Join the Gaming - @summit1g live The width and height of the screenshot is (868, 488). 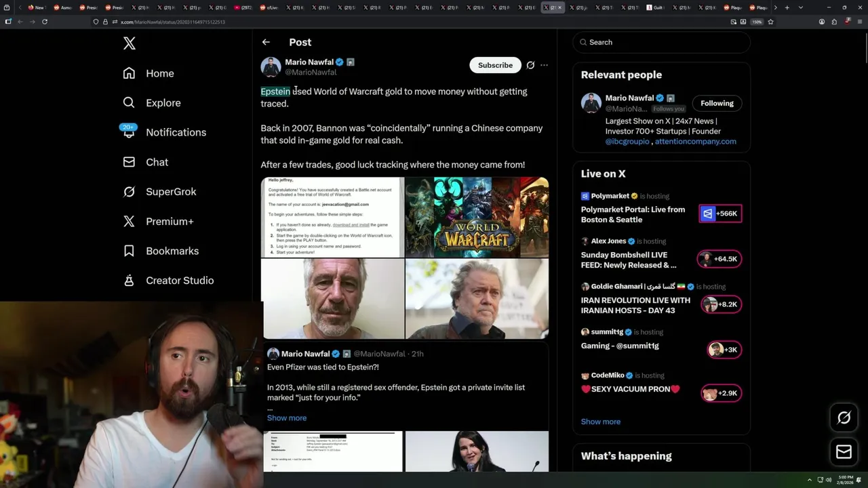point(620,346)
